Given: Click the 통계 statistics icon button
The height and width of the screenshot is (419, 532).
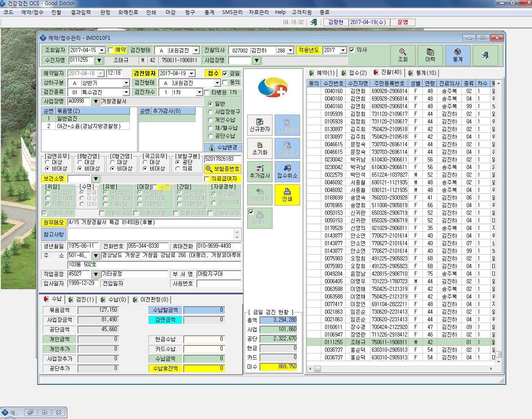Looking at the screenshot, I should (x=458, y=55).
